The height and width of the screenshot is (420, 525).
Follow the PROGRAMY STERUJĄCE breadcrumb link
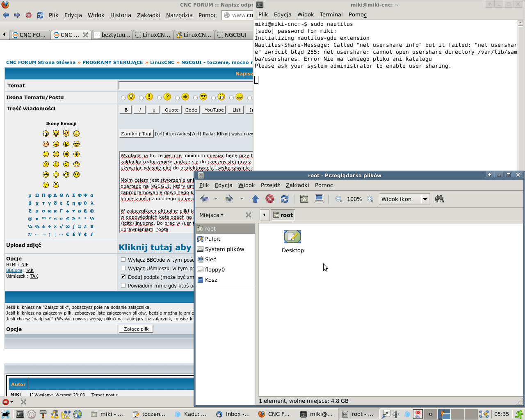[x=113, y=62]
